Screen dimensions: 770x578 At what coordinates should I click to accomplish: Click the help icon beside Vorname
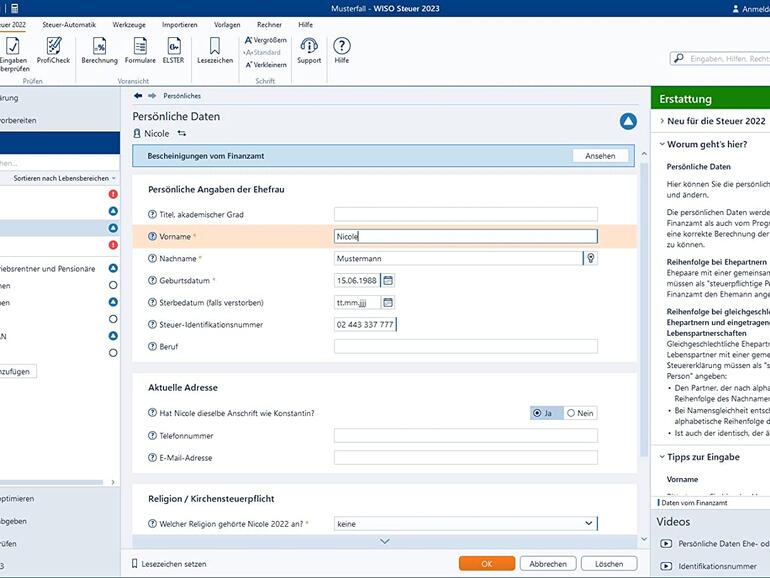152,237
